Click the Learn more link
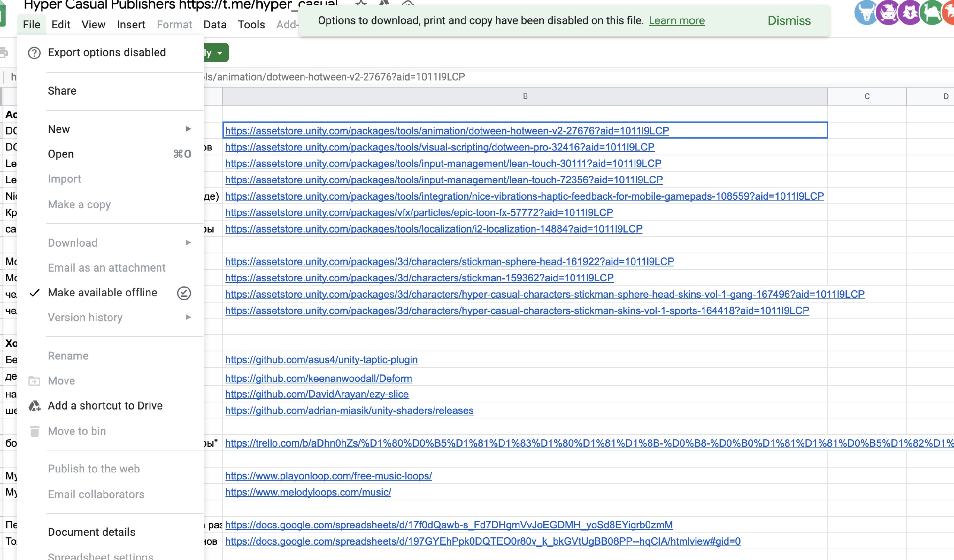954x560 pixels. pyautogui.click(x=676, y=20)
